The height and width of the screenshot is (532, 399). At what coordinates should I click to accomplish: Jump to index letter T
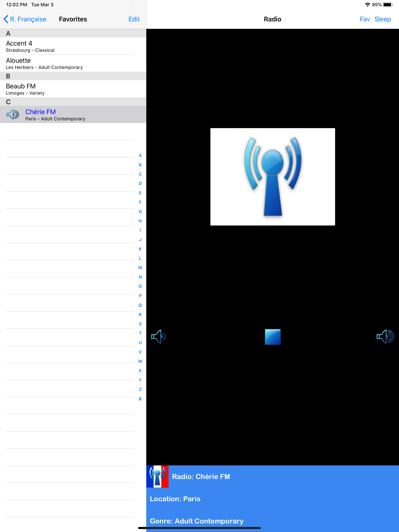pyautogui.click(x=140, y=333)
